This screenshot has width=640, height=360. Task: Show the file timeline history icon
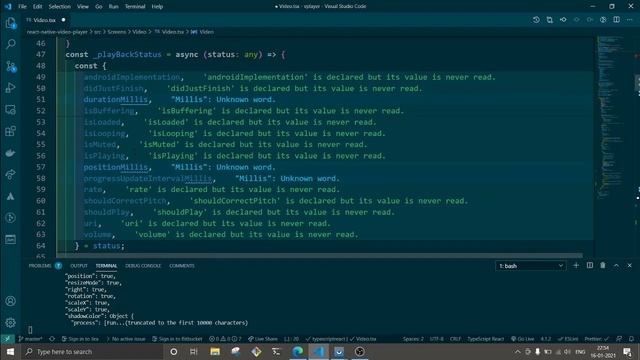(x=536, y=20)
